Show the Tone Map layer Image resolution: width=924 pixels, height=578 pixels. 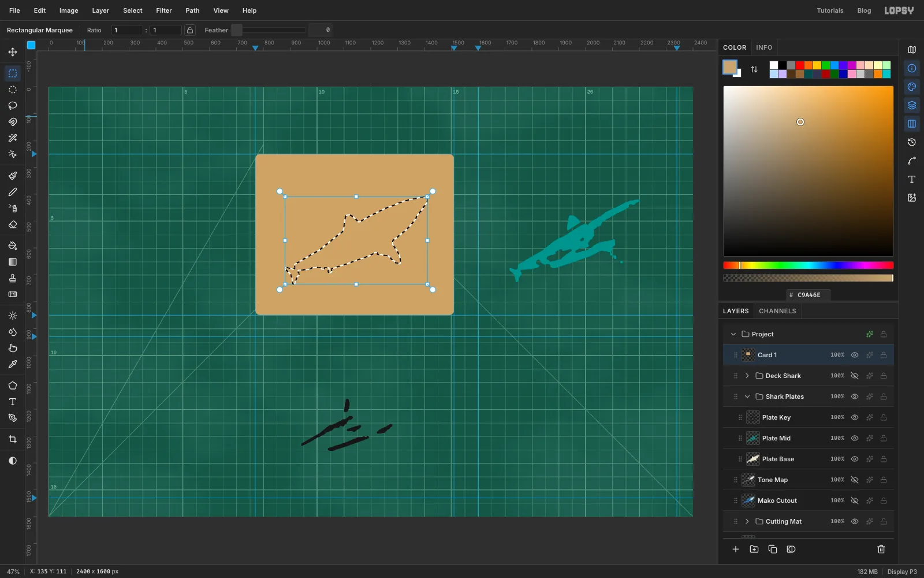pos(855,480)
